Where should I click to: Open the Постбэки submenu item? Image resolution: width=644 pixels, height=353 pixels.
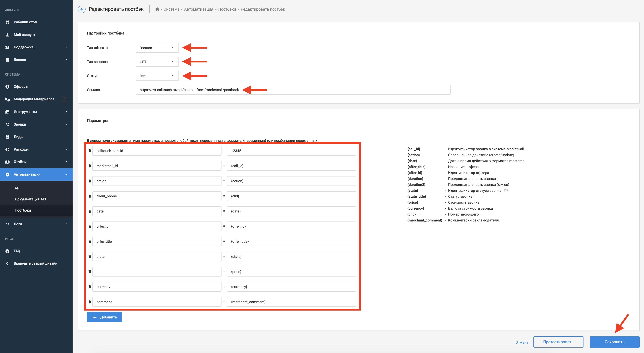click(x=23, y=210)
